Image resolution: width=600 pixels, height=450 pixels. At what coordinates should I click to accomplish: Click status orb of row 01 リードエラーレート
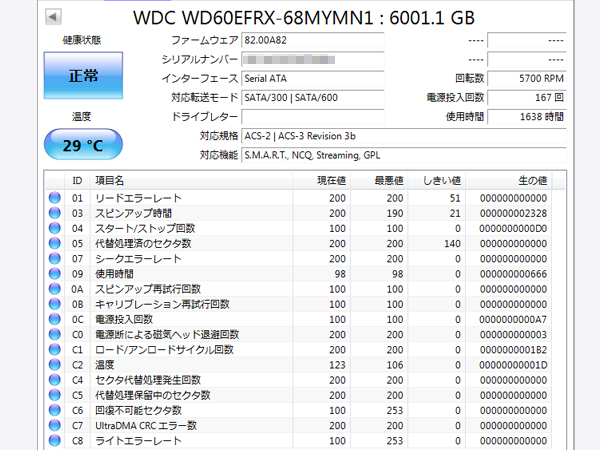pos(55,197)
